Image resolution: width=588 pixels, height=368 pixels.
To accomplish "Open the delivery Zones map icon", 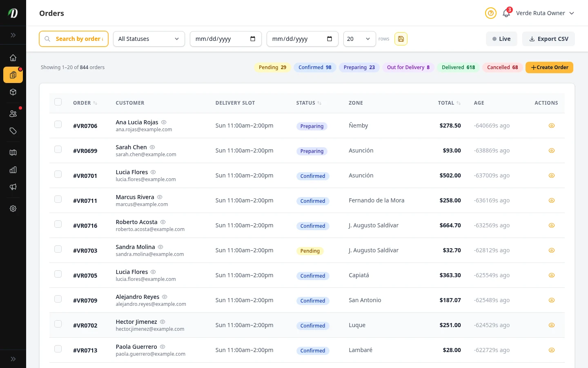I will [13, 152].
